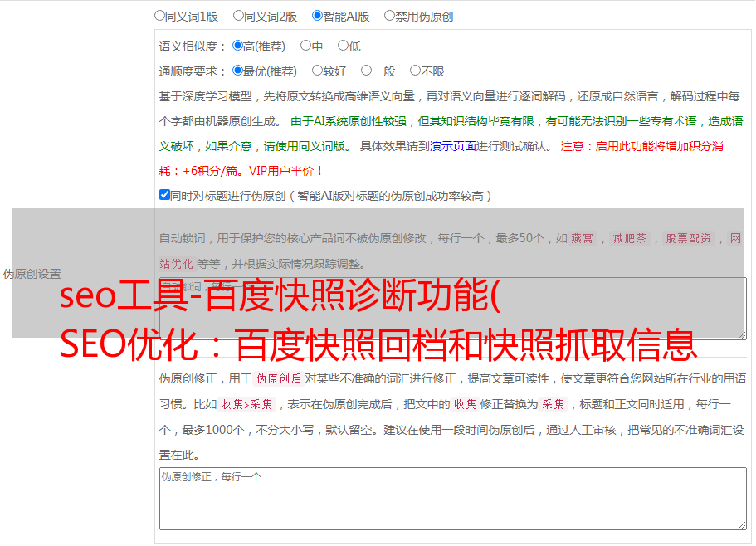This screenshot has width=756, height=546.
Task: Click the resize grip of 伪原创修正 box
Action: (742, 526)
